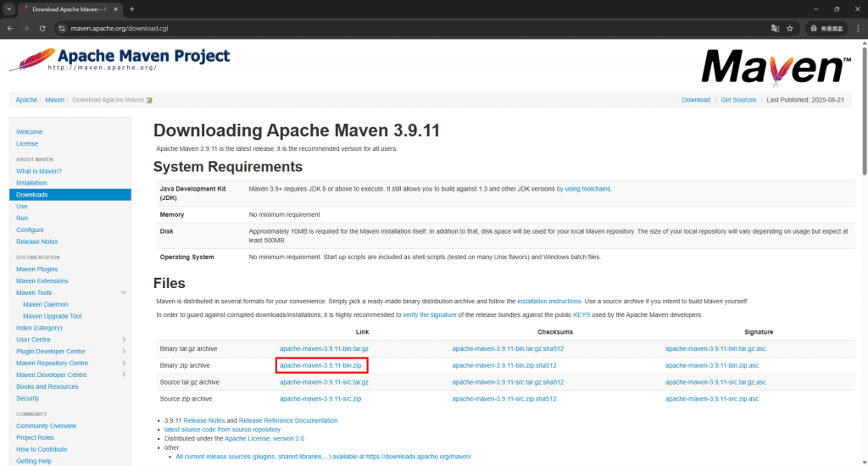The image size is (868, 466).
Task: Collapse the Maven Tools chevron
Action: click(x=124, y=293)
